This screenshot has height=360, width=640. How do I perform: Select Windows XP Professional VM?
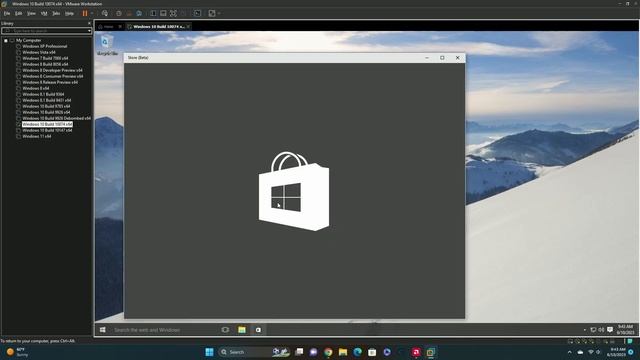(x=44, y=47)
